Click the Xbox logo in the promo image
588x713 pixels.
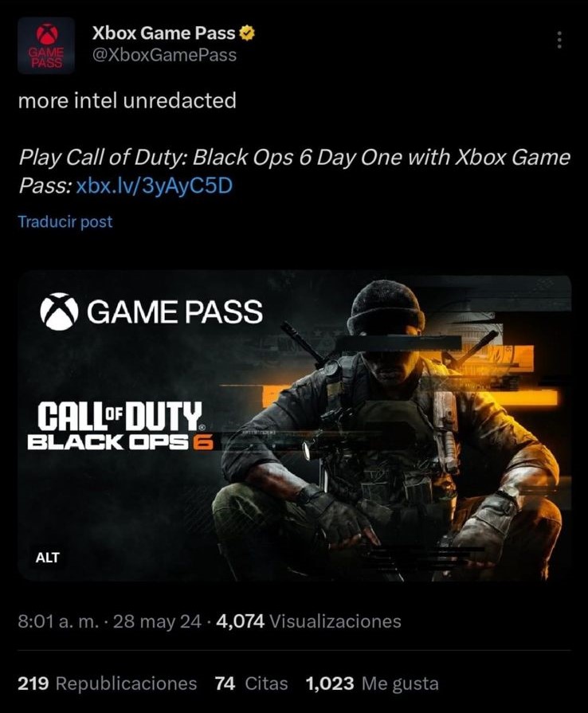point(59,311)
